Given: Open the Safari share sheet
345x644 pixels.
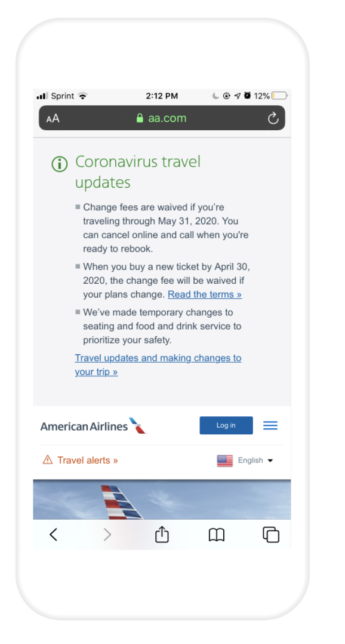Looking at the screenshot, I should (x=162, y=535).
